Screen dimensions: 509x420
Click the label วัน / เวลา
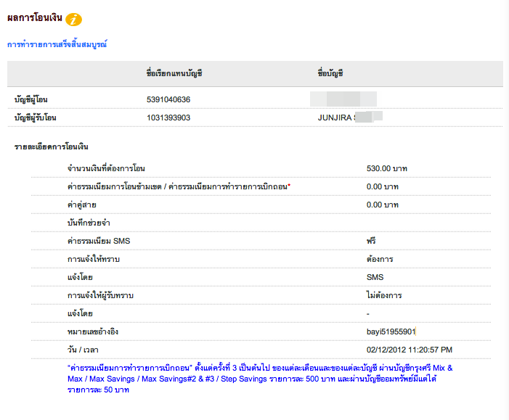83,350
